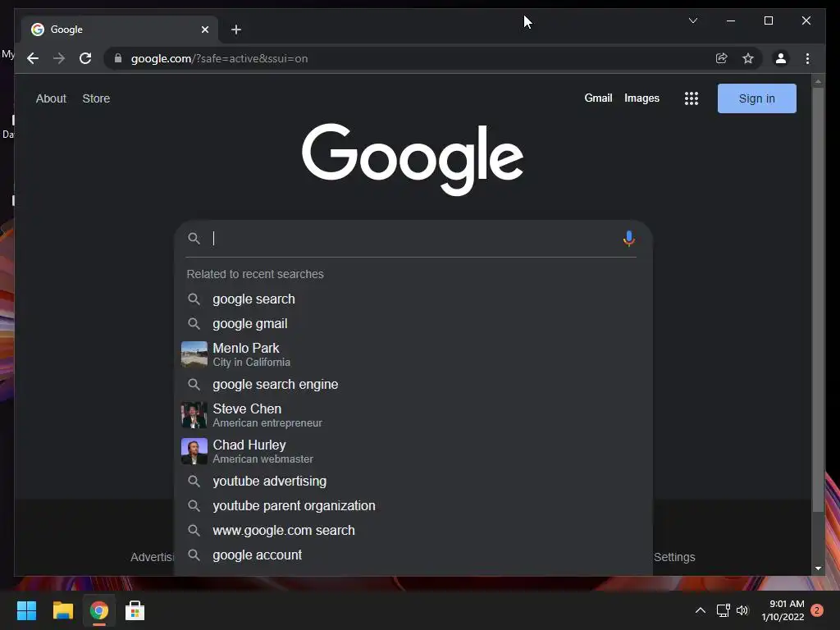Click the page's vertical scrollbar thumb
The image size is (840, 630).
tap(818, 300)
